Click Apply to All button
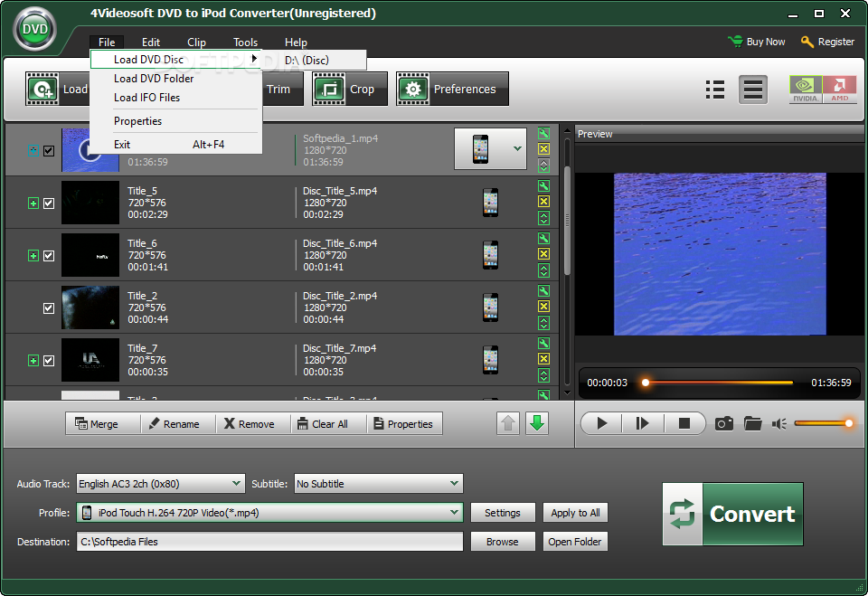Viewport: 868px width, 596px height. pos(575,513)
